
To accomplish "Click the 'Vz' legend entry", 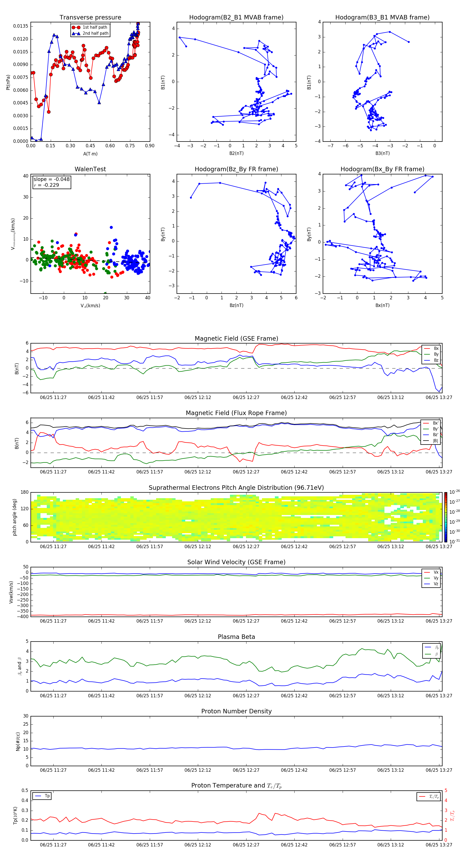I will [431, 584].
